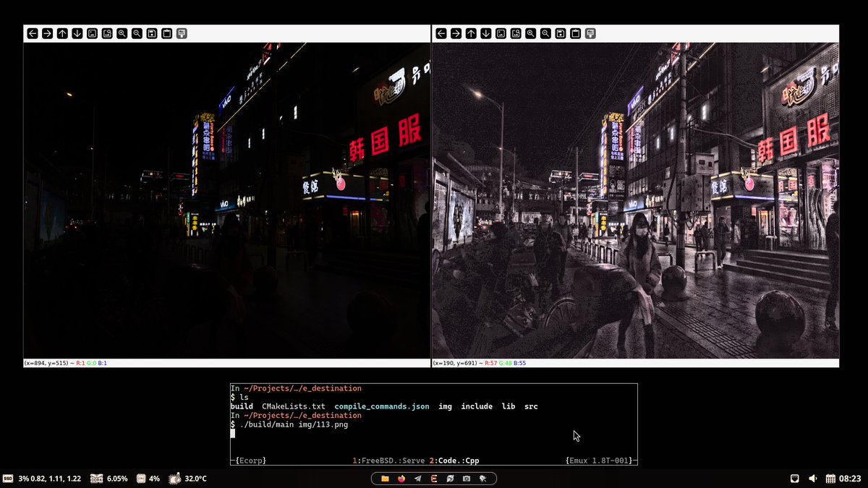Click the clipboard icon in the left viewer toolbar
The height and width of the screenshot is (488, 868).
pyautogui.click(x=166, y=33)
